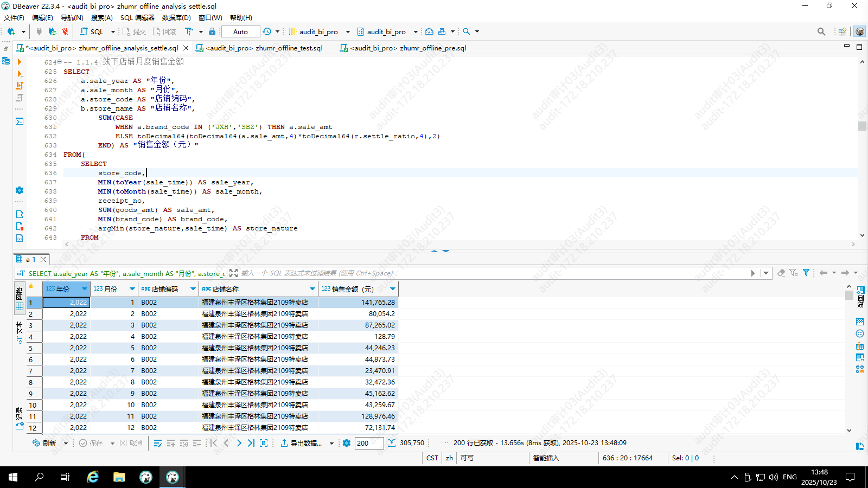Click the 刷新 refresh button
Image resolution: width=868 pixels, height=488 pixels.
tap(44, 443)
